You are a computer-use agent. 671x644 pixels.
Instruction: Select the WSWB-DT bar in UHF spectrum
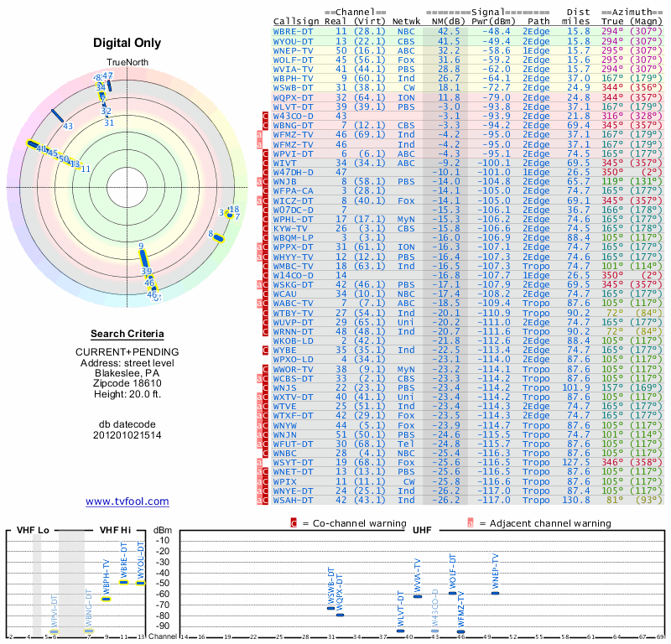[330, 607]
